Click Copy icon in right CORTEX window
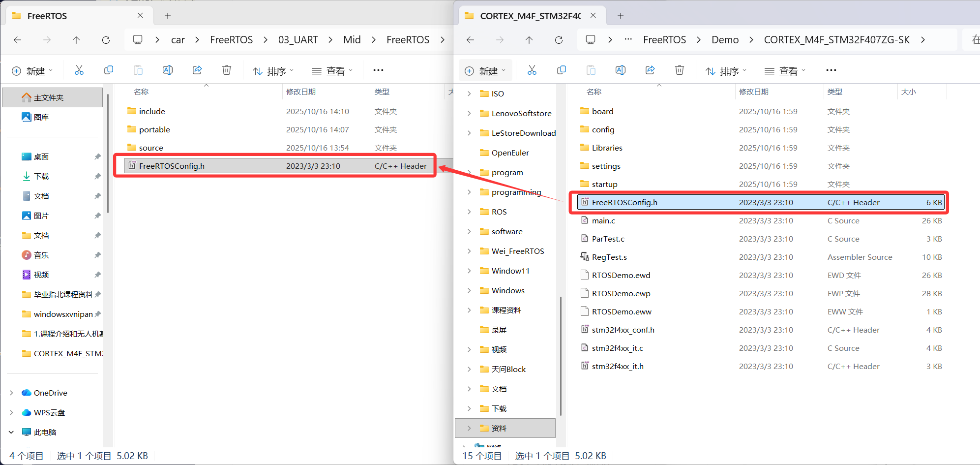The height and width of the screenshot is (465, 980). coord(562,70)
